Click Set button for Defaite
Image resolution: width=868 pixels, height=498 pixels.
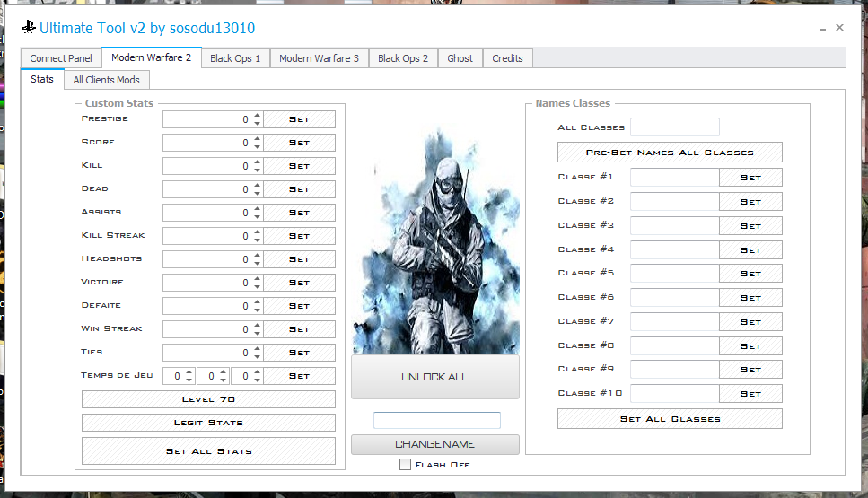tap(299, 305)
